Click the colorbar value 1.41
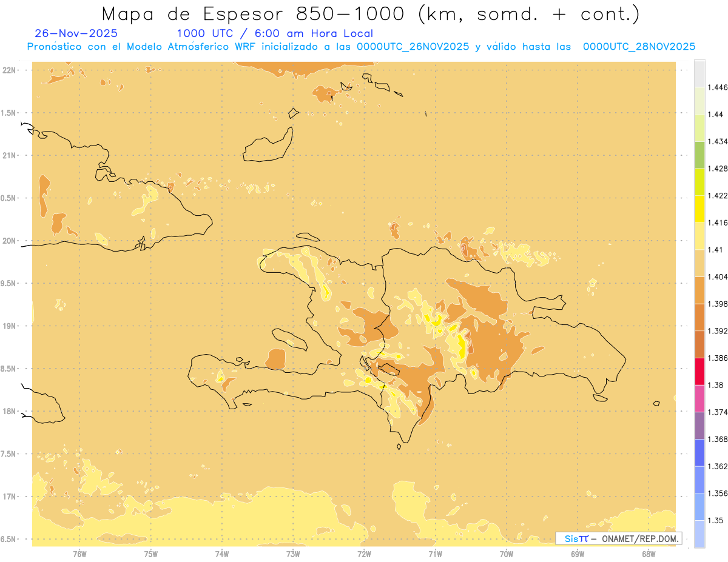728x562 pixels. tap(716, 249)
